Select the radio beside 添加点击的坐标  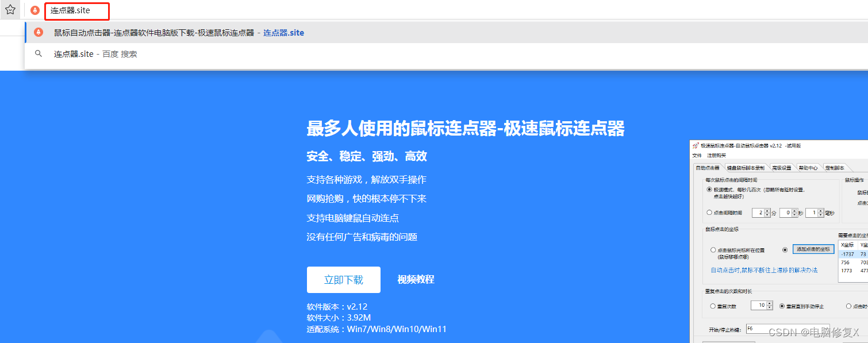(785, 250)
